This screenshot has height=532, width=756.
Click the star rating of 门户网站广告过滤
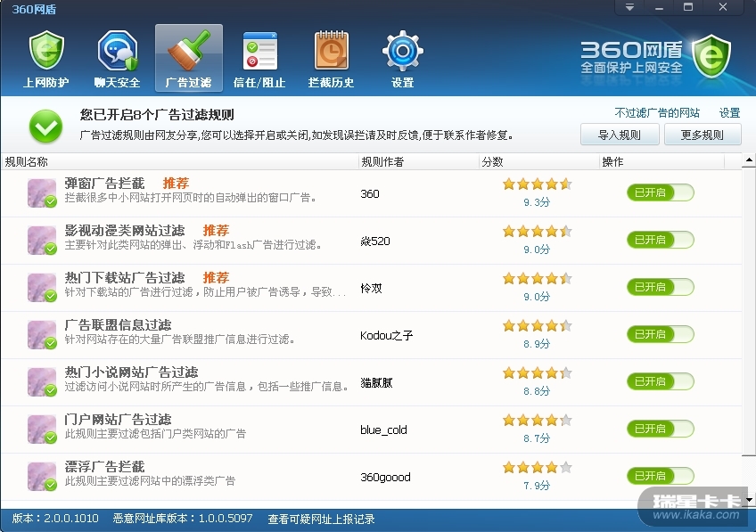(x=537, y=421)
